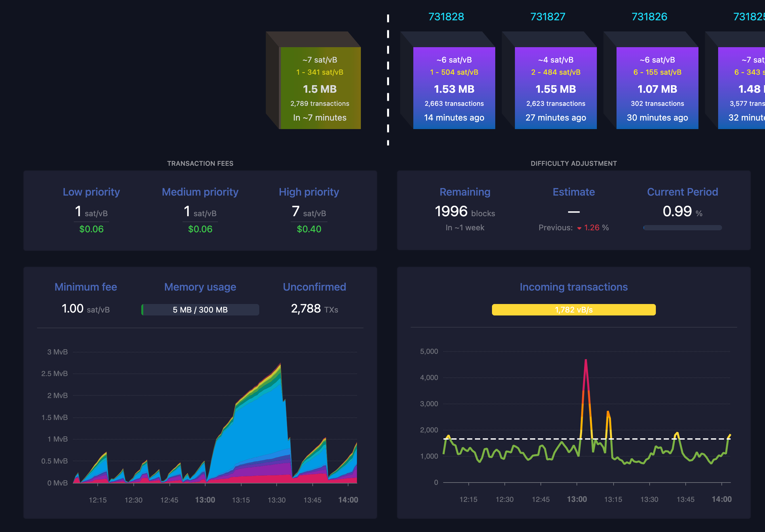Click the 2,788 TXs unconfirmed count
The width and height of the screenshot is (765, 532).
click(x=315, y=309)
